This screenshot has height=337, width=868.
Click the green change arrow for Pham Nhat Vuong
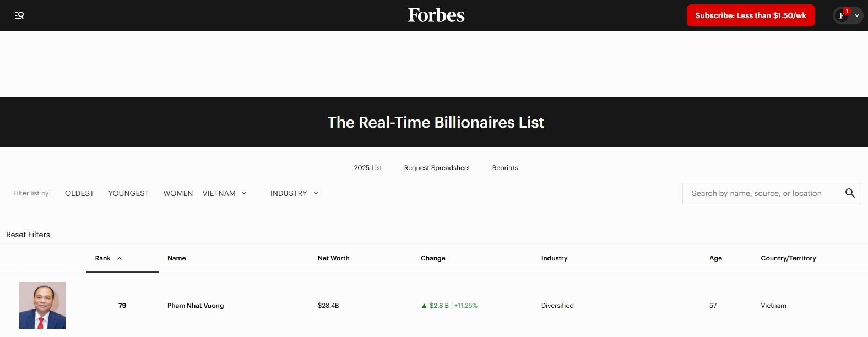click(x=424, y=306)
